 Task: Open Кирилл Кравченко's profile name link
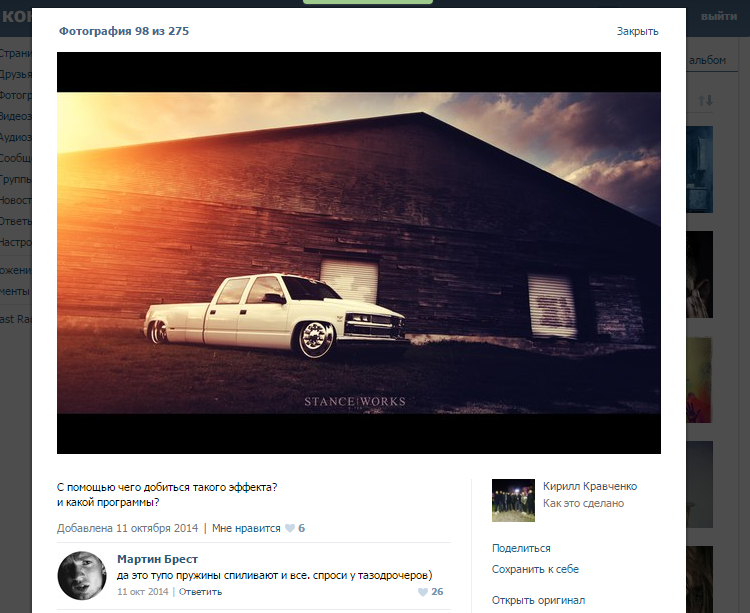pyautogui.click(x=589, y=487)
